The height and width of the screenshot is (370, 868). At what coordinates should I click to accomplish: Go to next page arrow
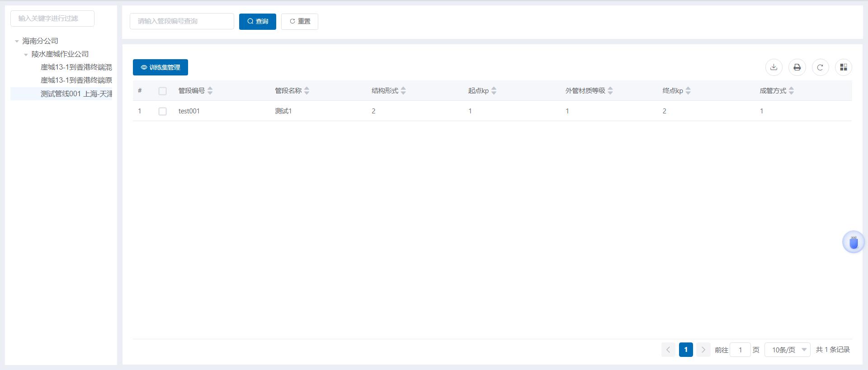703,350
